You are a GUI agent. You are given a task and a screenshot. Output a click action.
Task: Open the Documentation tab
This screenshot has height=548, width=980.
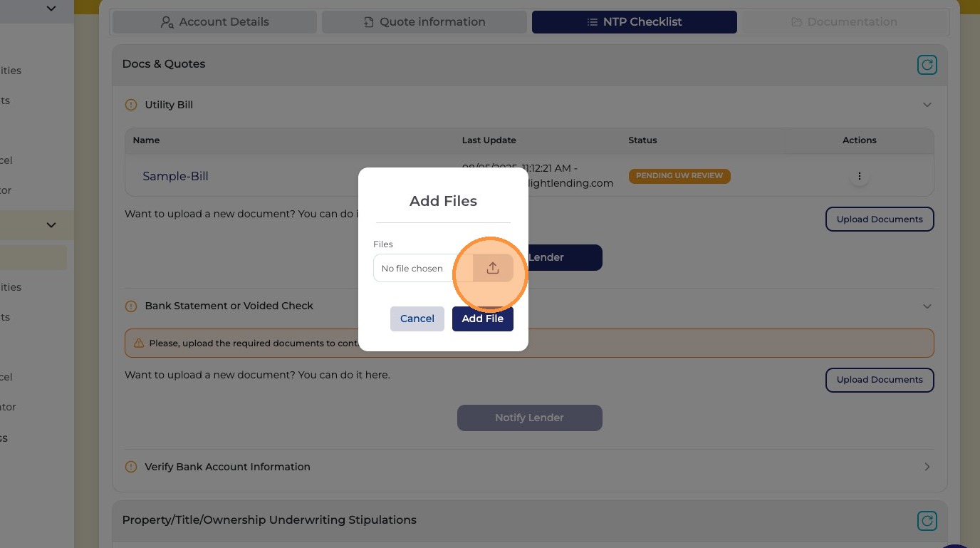coord(844,22)
